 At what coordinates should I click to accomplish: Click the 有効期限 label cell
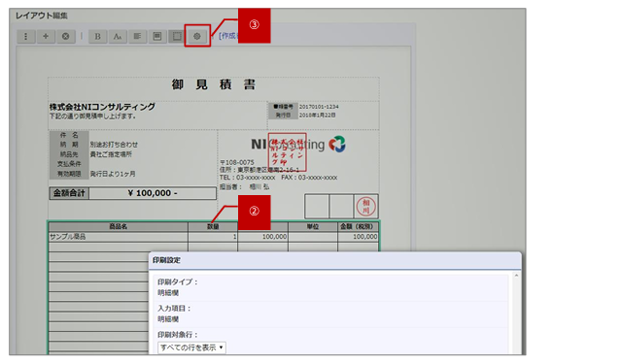(69, 174)
